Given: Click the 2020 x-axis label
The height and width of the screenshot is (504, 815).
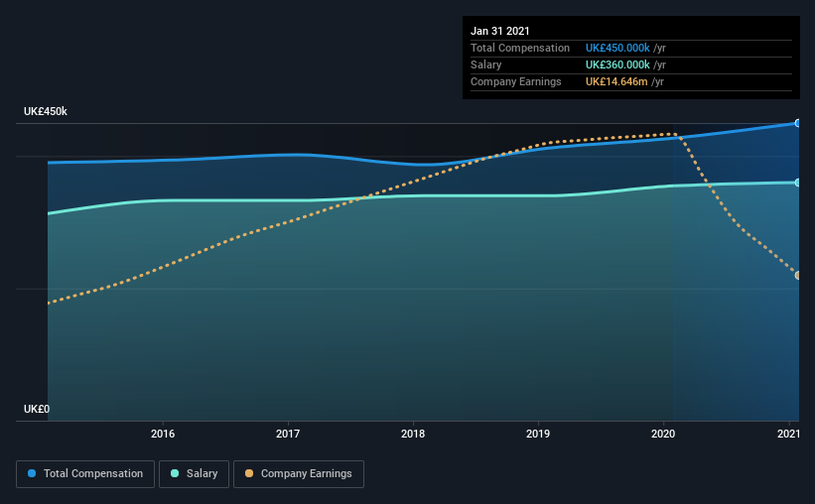Looking at the screenshot, I should [x=663, y=434].
